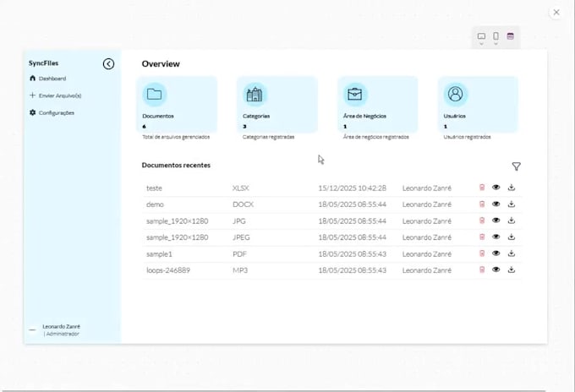Click the Documentos folder icon
The height and width of the screenshot is (392, 575).
[155, 94]
